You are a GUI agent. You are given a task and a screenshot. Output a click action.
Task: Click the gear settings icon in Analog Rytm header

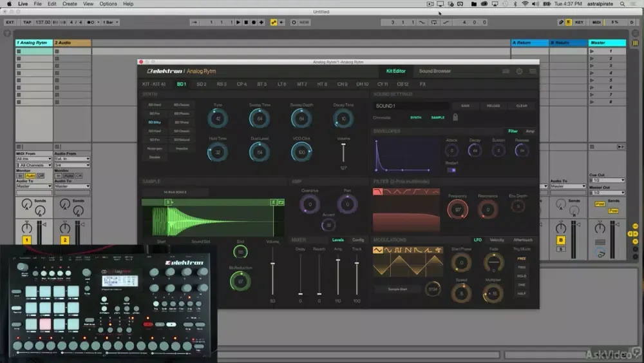click(x=520, y=71)
